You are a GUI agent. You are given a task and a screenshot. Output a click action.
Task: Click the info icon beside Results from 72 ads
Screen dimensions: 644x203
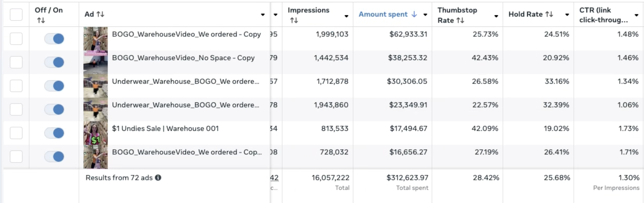click(x=158, y=178)
